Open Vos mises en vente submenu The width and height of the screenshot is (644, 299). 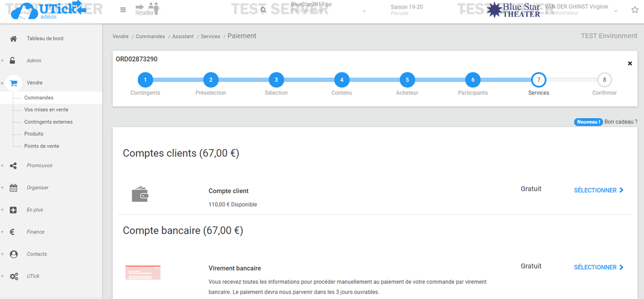(46, 110)
